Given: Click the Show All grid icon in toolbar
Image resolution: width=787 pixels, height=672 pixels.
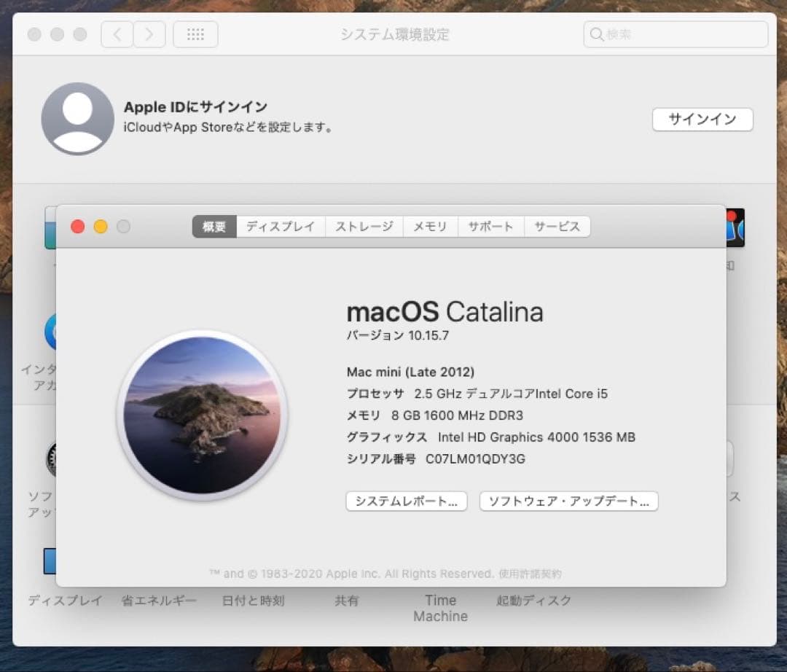Looking at the screenshot, I should pos(195,34).
